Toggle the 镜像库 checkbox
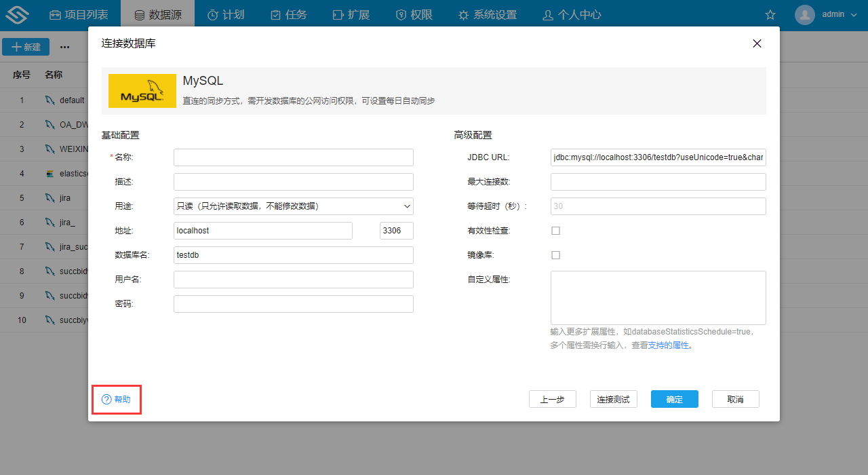868x475 pixels. pos(555,255)
